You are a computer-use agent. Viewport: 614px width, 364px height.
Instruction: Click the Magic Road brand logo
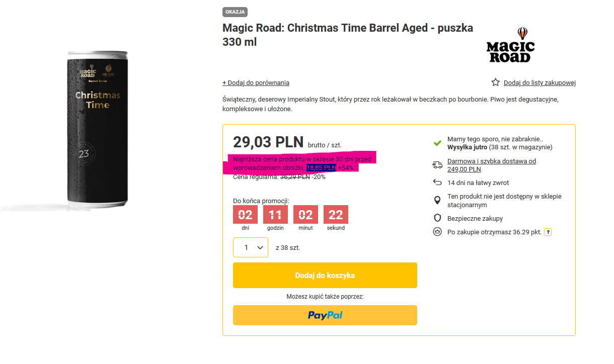[x=510, y=45]
